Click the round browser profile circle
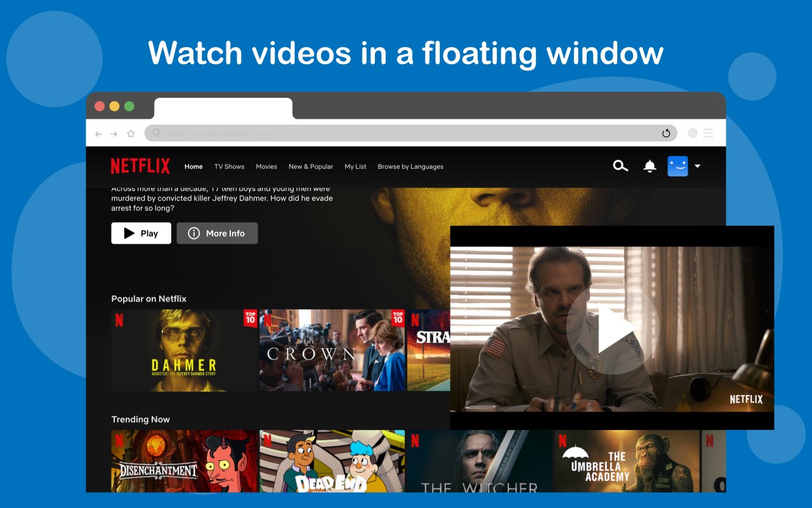Image resolution: width=812 pixels, height=508 pixels. (x=693, y=133)
